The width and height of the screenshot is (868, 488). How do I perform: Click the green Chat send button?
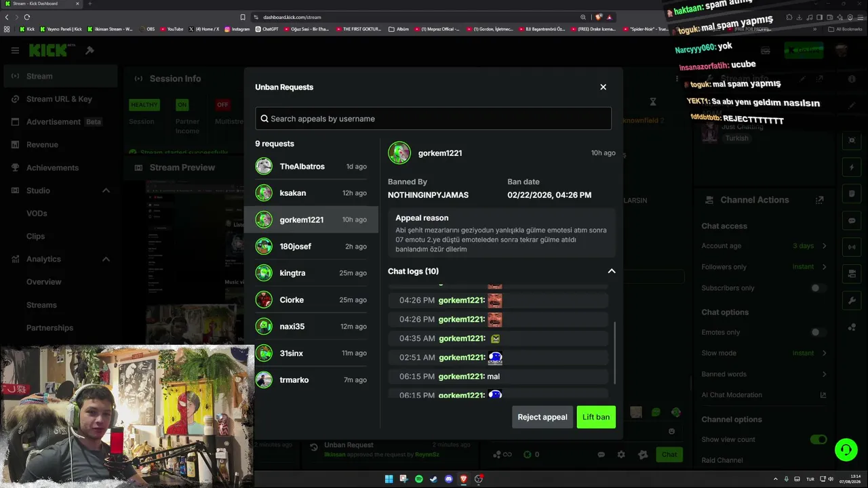(x=669, y=455)
